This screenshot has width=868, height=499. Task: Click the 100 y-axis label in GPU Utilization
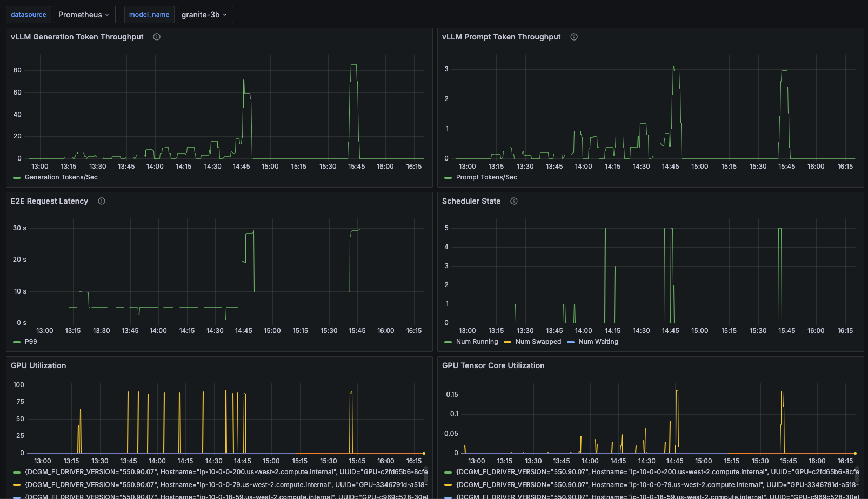click(18, 385)
